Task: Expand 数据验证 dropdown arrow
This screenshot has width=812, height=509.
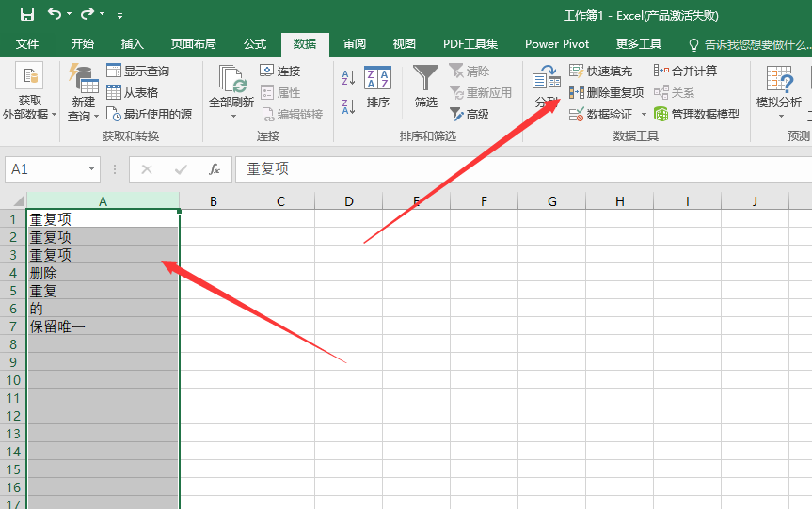Action: coord(645,114)
